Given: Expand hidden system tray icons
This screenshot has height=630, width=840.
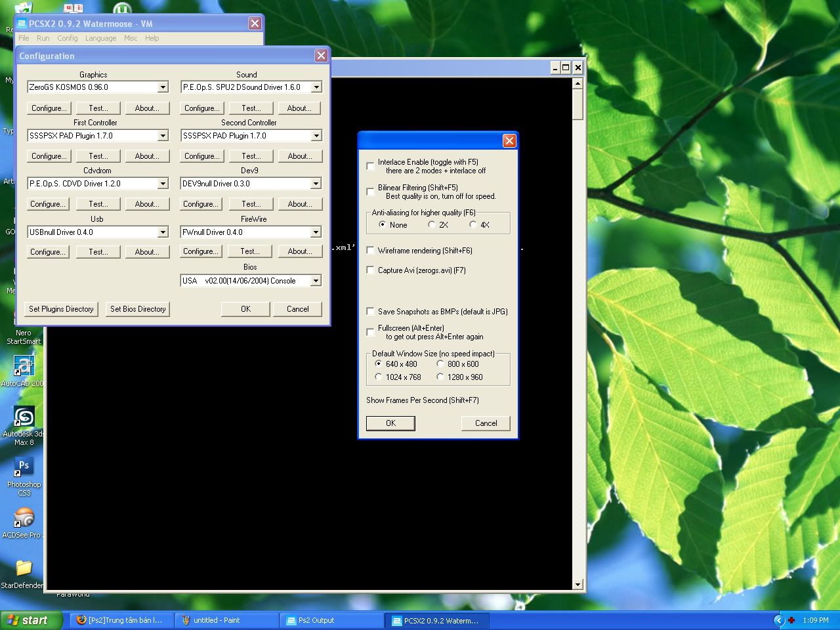Looking at the screenshot, I should click(779, 620).
